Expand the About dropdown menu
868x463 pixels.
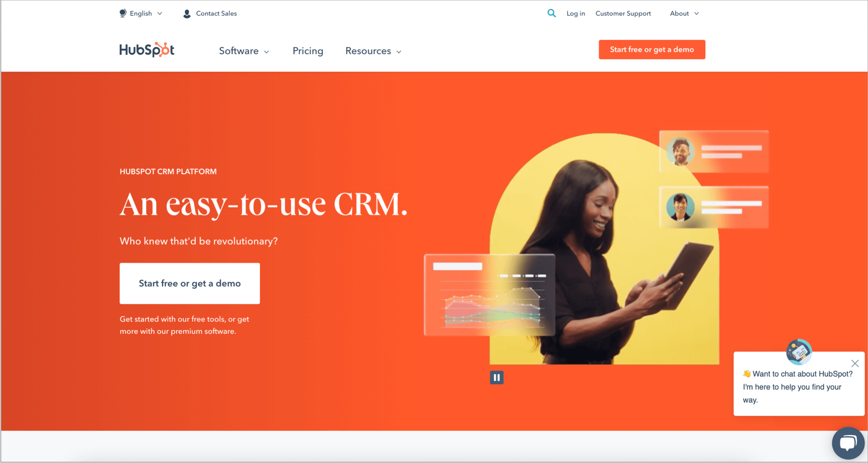click(684, 13)
